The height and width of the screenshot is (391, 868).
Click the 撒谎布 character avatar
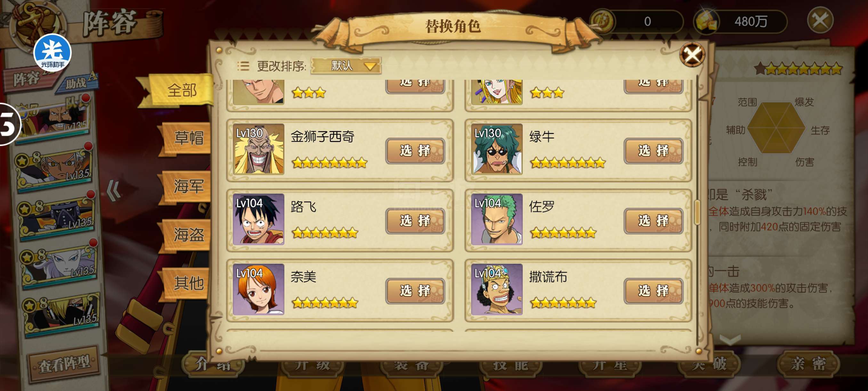click(x=497, y=289)
